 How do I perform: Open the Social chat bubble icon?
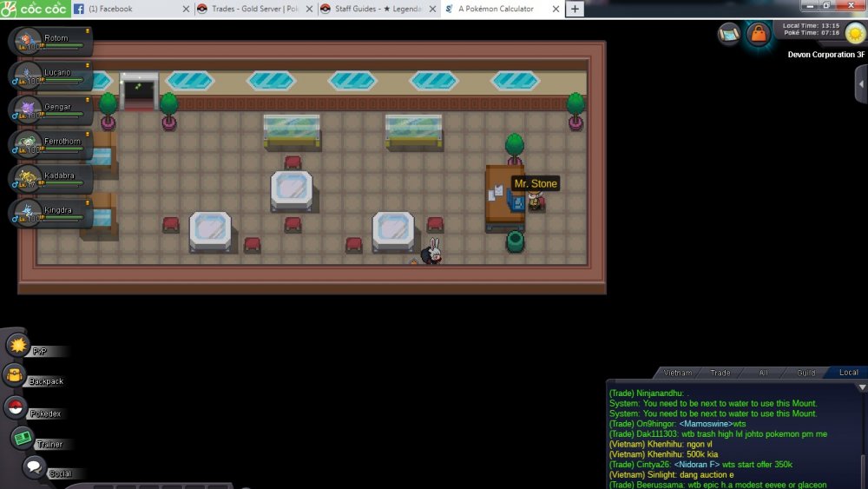pyautogui.click(x=34, y=467)
